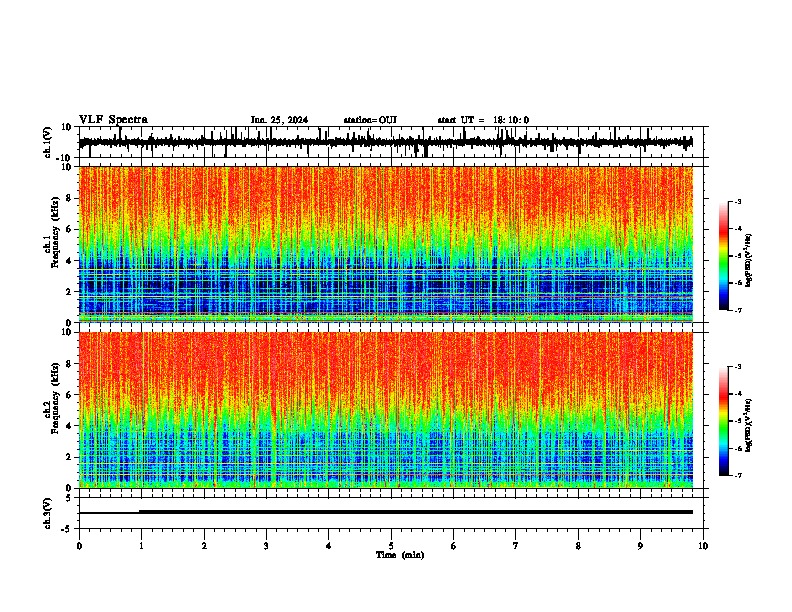Click the time axis tick label "9"
This screenshot has width=792, height=612.
640,546
